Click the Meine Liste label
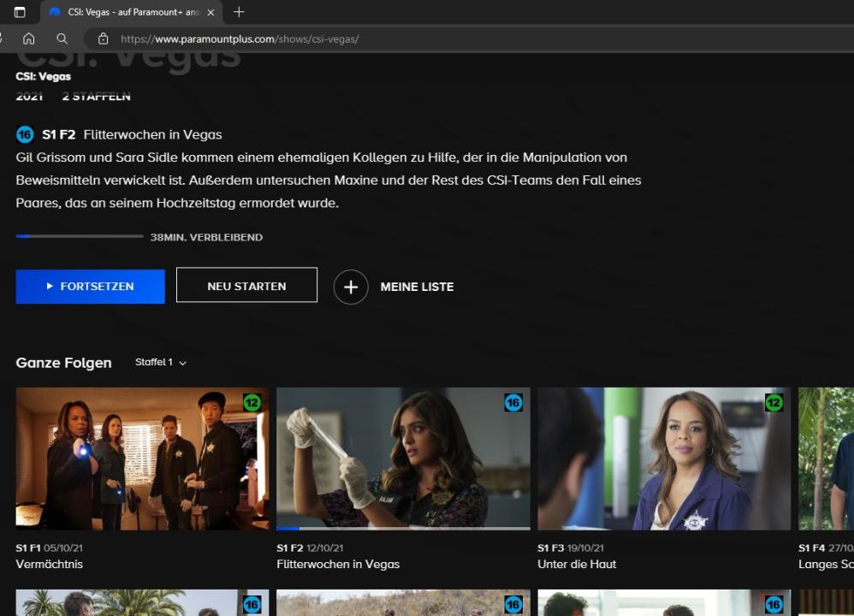Screen dimensions: 854x616 (418, 287)
